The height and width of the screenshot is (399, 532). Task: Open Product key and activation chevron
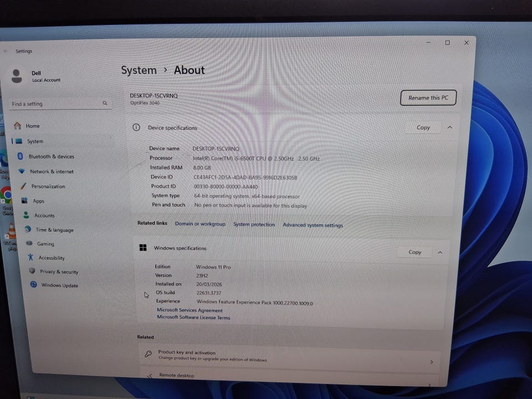(432, 362)
